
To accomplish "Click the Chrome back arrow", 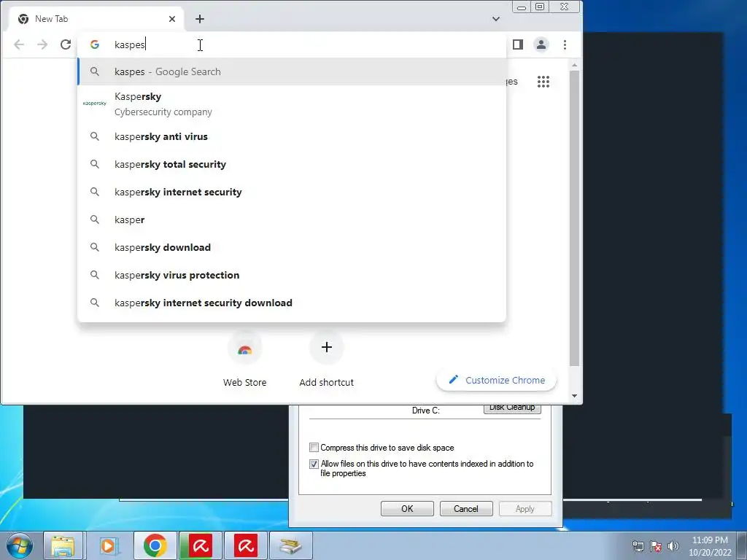I will pos(19,44).
